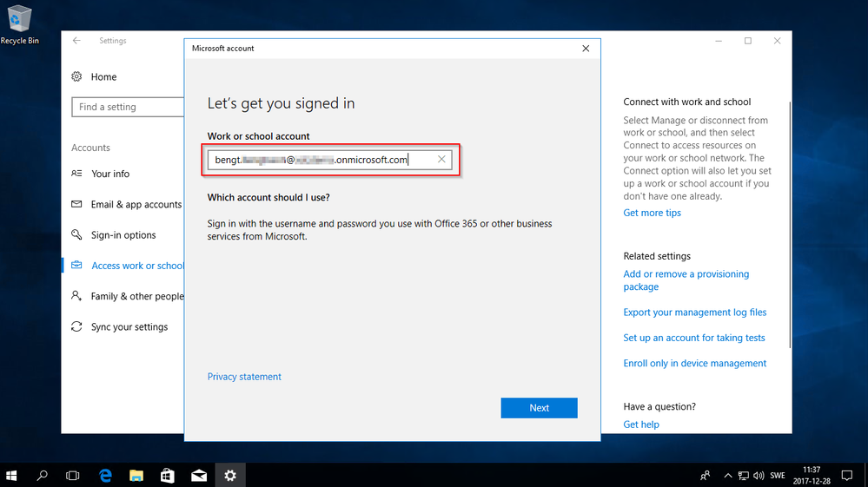
Task: Click the Sync arrows icon
Action: coord(76,326)
